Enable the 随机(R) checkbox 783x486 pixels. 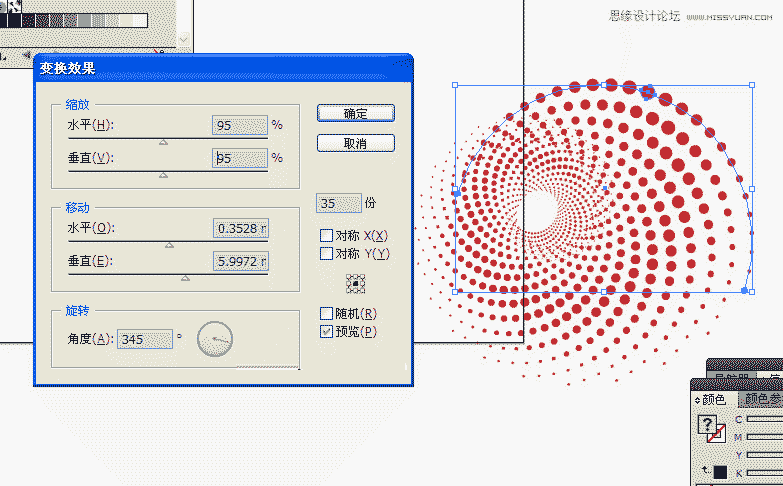pyautogui.click(x=326, y=313)
